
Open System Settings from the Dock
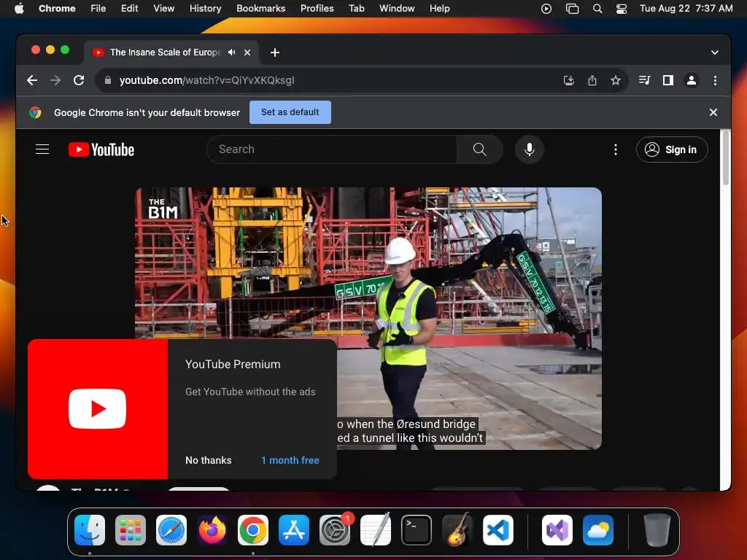335,530
